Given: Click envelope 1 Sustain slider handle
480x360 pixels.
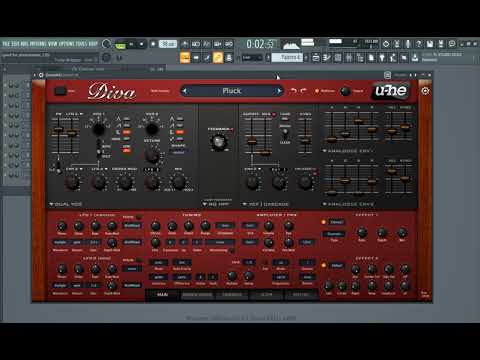Looking at the screenshot, I should click(x=358, y=122).
